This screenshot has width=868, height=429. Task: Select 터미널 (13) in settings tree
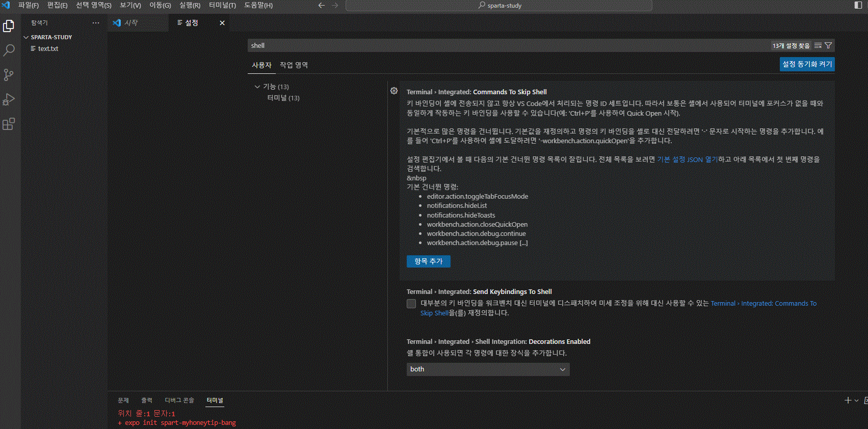(283, 98)
